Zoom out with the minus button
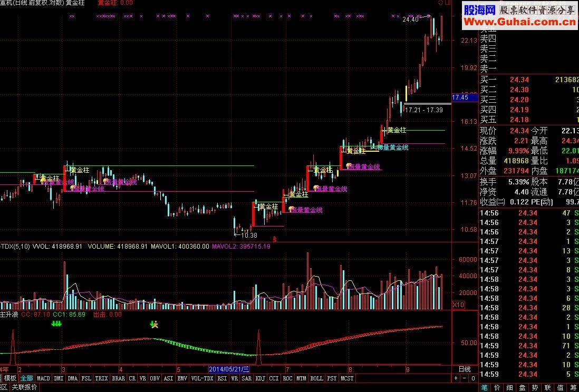 465,378
